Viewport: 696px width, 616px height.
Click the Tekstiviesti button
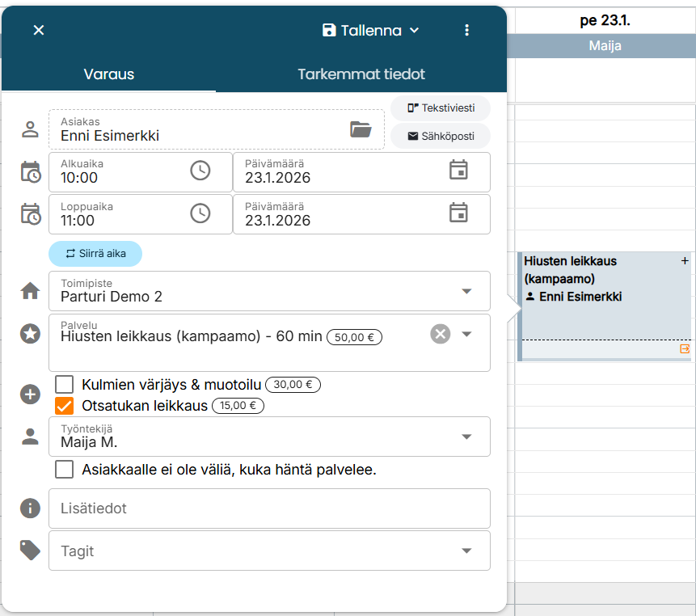point(441,108)
